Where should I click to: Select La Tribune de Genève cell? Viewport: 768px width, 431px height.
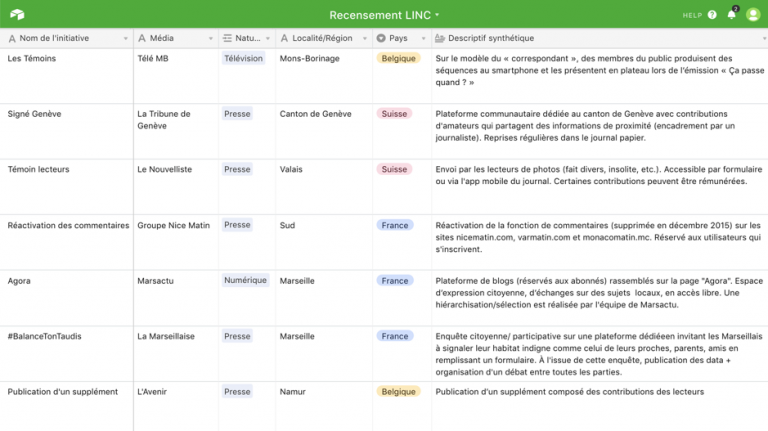click(x=176, y=131)
